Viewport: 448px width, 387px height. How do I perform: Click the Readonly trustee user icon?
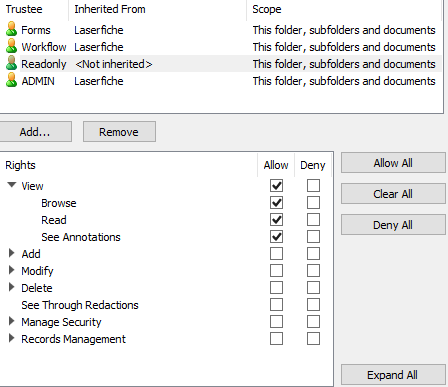coord(11,63)
